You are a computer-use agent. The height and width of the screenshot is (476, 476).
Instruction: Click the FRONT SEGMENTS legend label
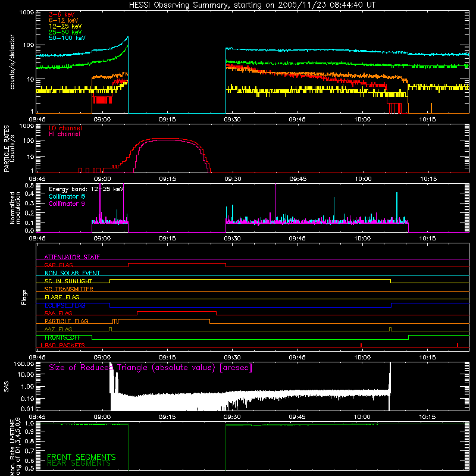coord(82,457)
